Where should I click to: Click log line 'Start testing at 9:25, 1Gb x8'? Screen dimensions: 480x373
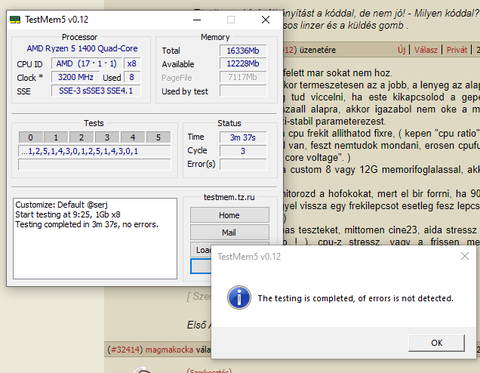pyautogui.click(x=68, y=215)
